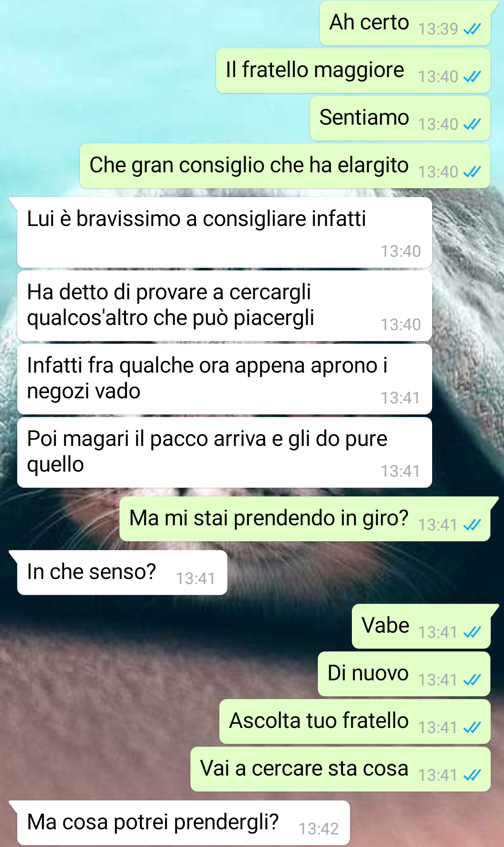
Task: Tap double check on 'Di nuovo' message
Action: click(x=472, y=680)
